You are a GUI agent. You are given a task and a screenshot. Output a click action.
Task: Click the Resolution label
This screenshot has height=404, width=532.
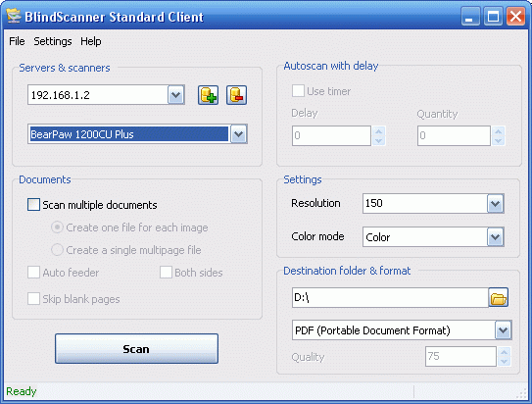click(x=315, y=203)
